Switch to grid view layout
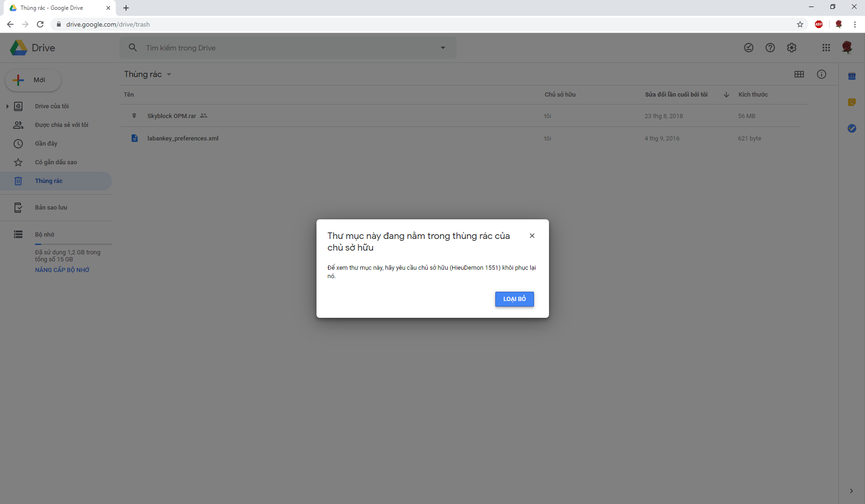The height and width of the screenshot is (504, 865). tap(799, 74)
